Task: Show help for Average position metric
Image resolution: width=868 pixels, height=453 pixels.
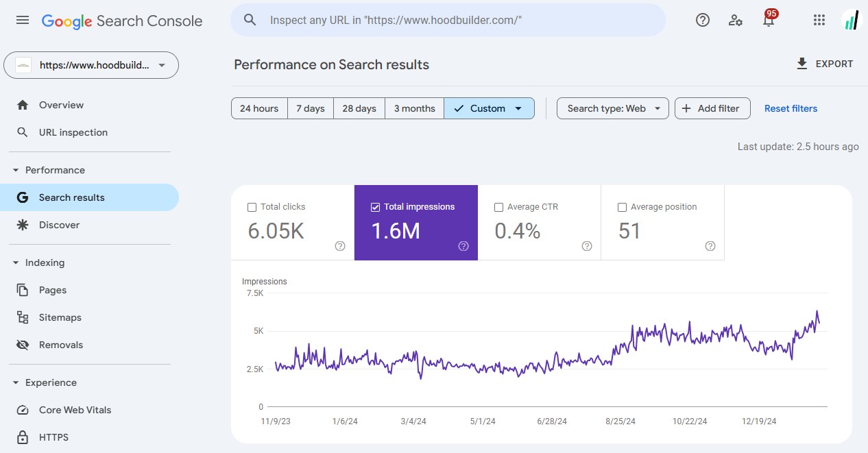Action: click(710, 246)
